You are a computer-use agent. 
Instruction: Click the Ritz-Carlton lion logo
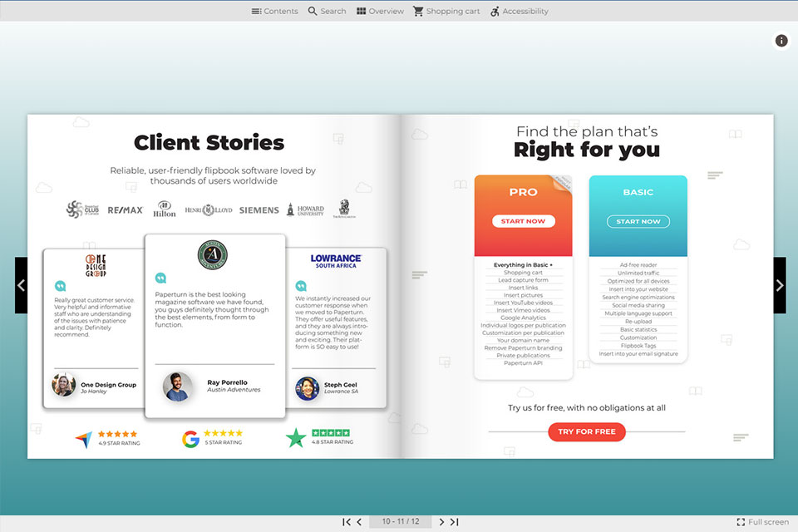pos(344,209)
